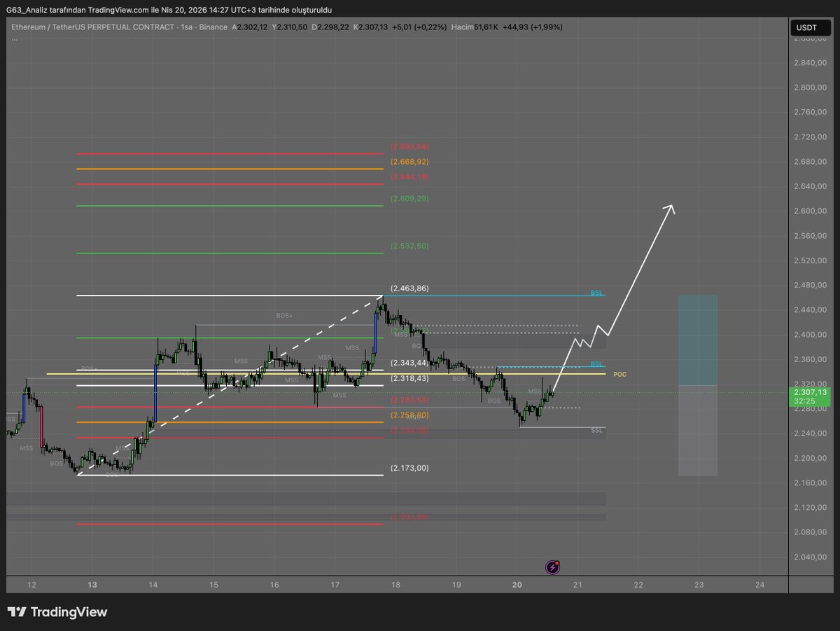The height and width of the screenshot is (631, 840).
Task: Click date 13 on the time axis
Action: [x=92, y=585]
